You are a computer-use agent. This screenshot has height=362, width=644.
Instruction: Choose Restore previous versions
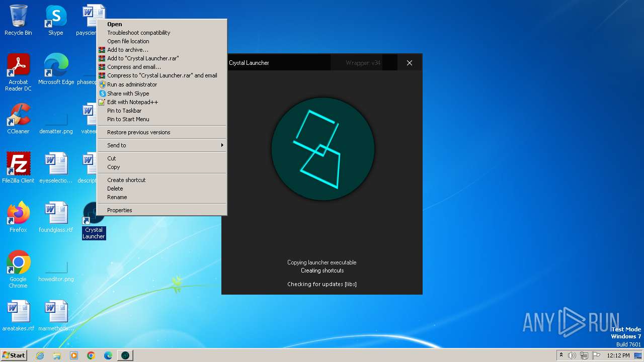[162, 132]
